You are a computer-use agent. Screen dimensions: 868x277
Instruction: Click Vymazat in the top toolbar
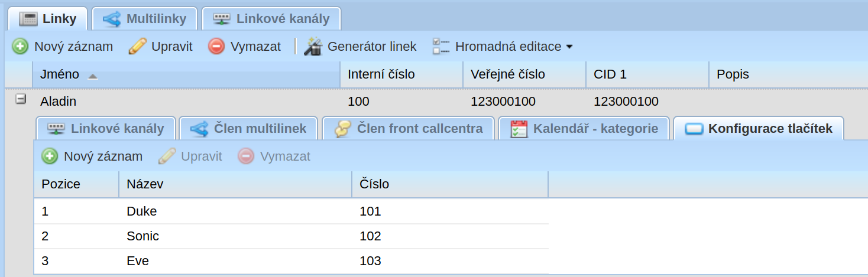tap(244, 46)
